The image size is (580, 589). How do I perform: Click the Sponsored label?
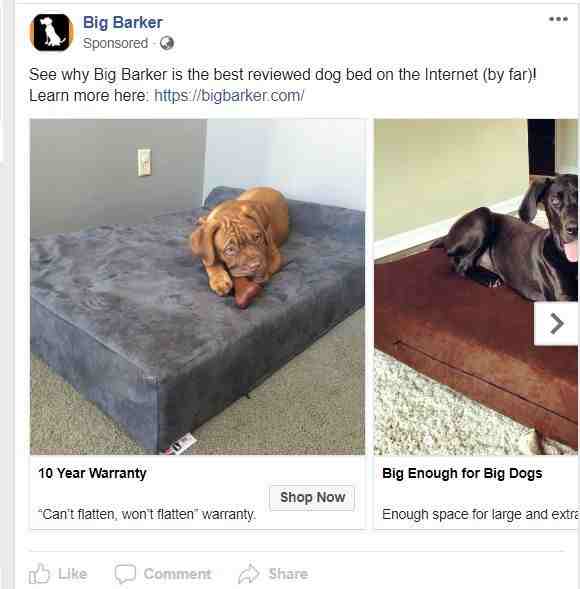[115, 43]
